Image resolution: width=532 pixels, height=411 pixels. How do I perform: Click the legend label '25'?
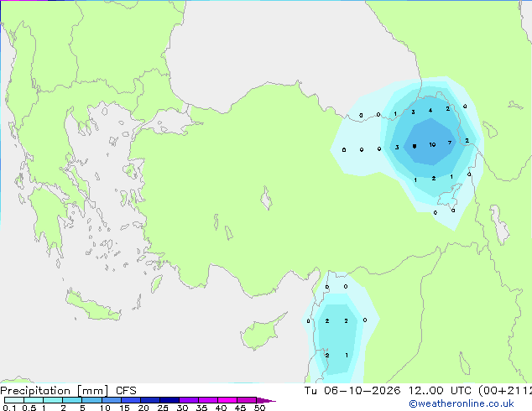[x=163, y=408]
